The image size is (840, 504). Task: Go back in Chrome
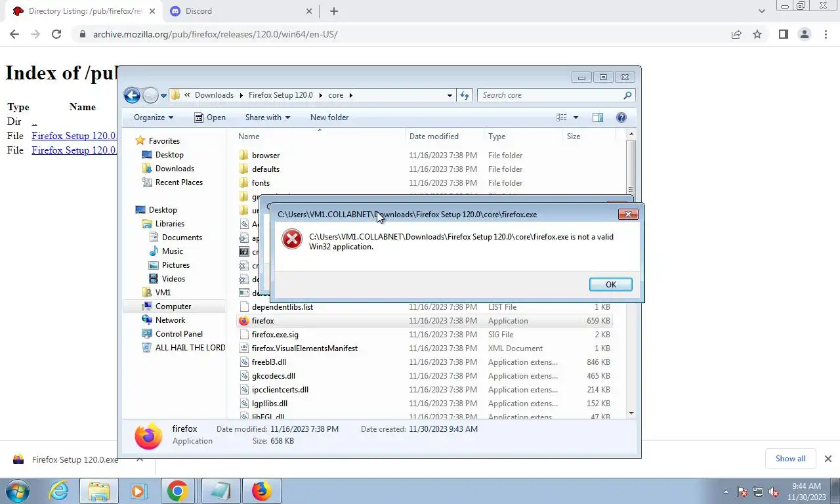14,34
